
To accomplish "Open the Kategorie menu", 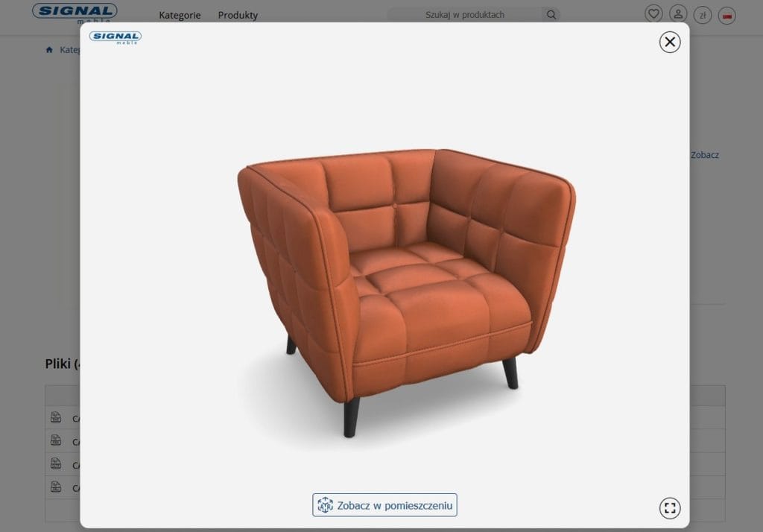I will point(180,15).
